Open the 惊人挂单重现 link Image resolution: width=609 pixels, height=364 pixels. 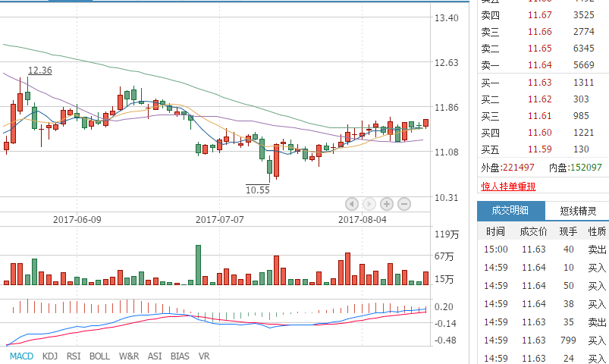click(508, 187)
